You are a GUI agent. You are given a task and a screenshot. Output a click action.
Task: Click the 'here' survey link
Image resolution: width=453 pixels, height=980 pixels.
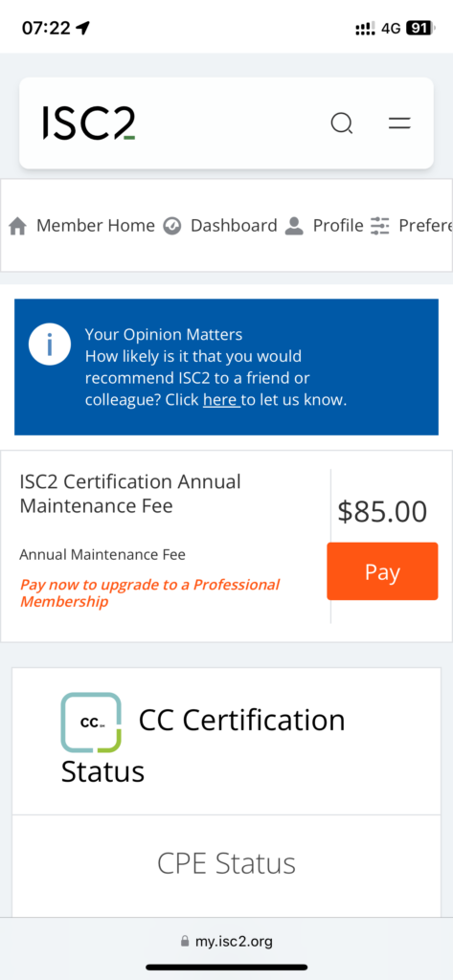tap(221, 399)
